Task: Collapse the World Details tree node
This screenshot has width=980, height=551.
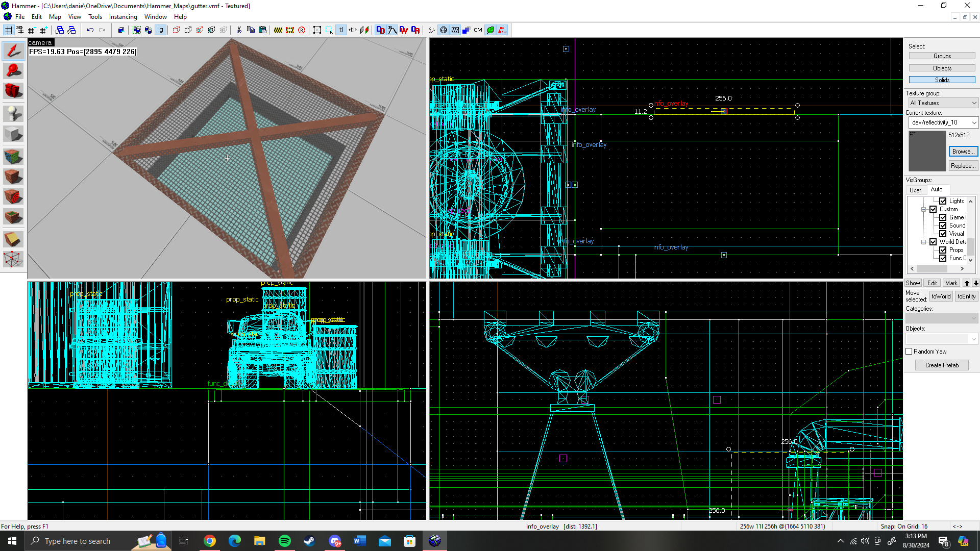Action: point(923,242)
